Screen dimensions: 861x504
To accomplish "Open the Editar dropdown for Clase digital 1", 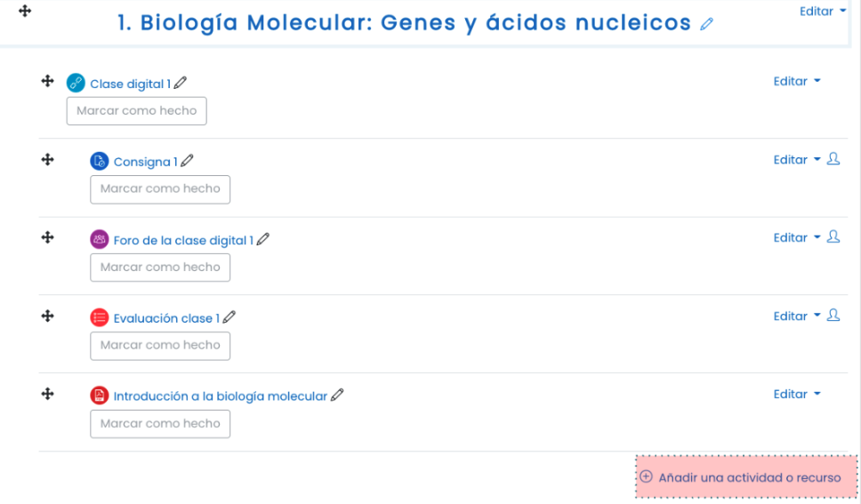I will [797, 81].
